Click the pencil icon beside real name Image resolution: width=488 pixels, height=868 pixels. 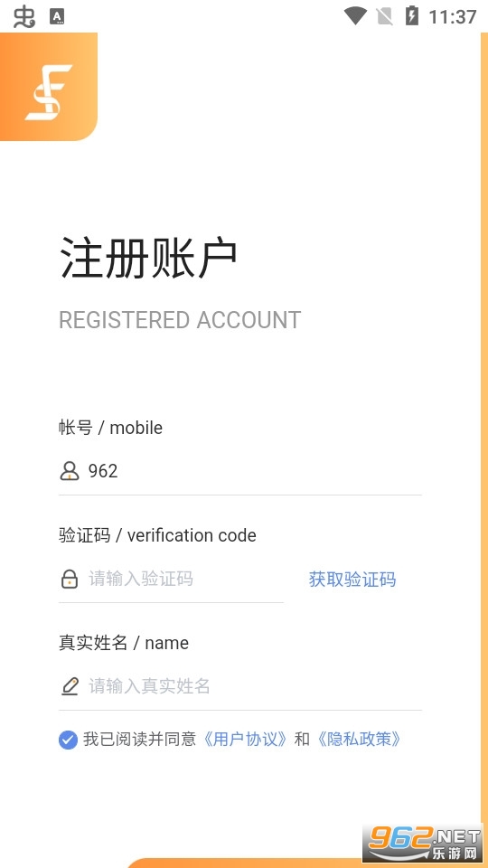point(70,686)
